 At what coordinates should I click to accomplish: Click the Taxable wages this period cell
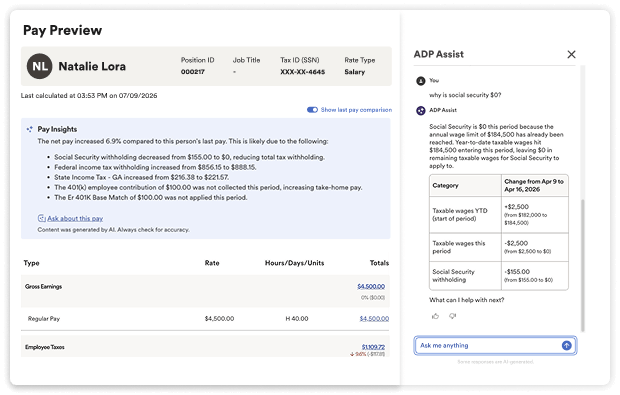tap(465, 247)
